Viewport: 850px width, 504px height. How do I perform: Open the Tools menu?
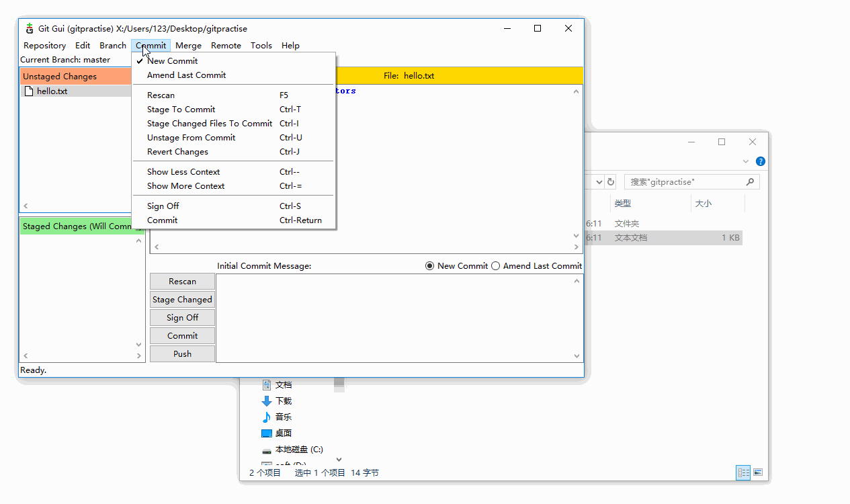tap(261, 46)
